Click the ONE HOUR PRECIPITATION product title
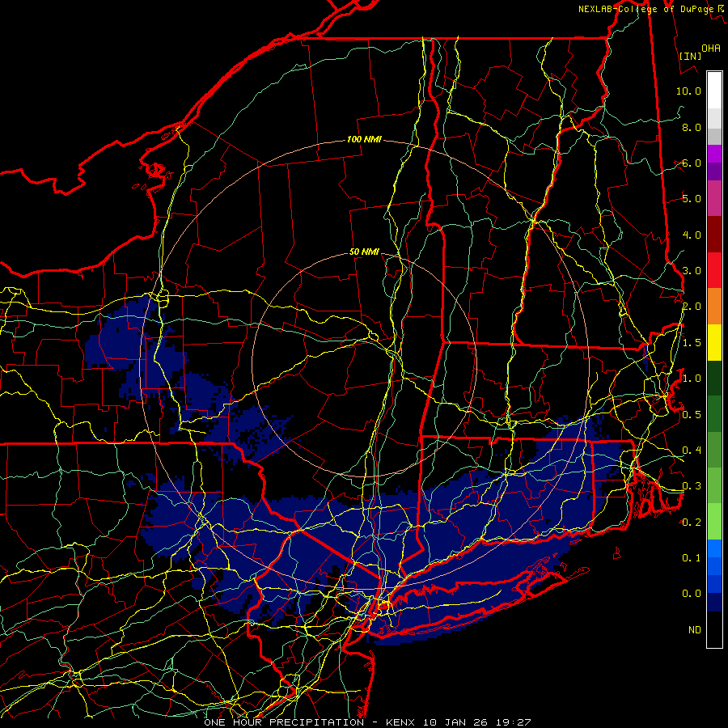This screenshot has width=728, height=728. [x=284, y=722]
